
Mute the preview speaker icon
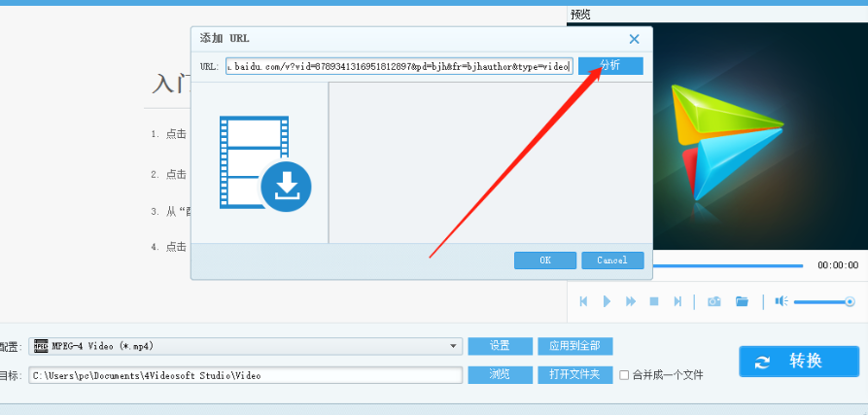pos(781,301)
